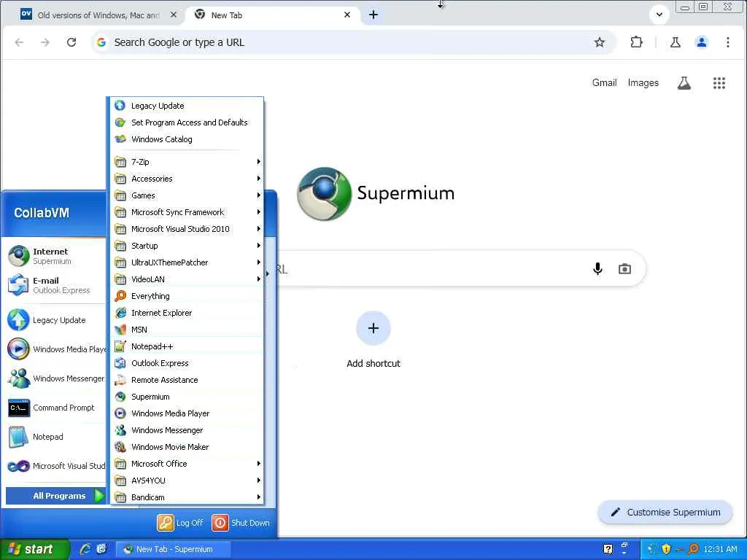Open the profile avatar icon
The height and width of the screenshot is (560, 747).
tap(701, 42)
